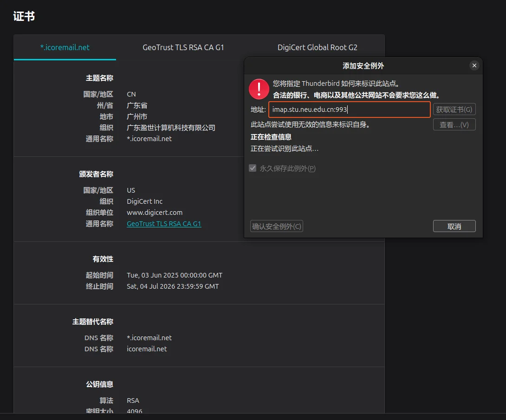Click the 取消 button

pos(454,226)
